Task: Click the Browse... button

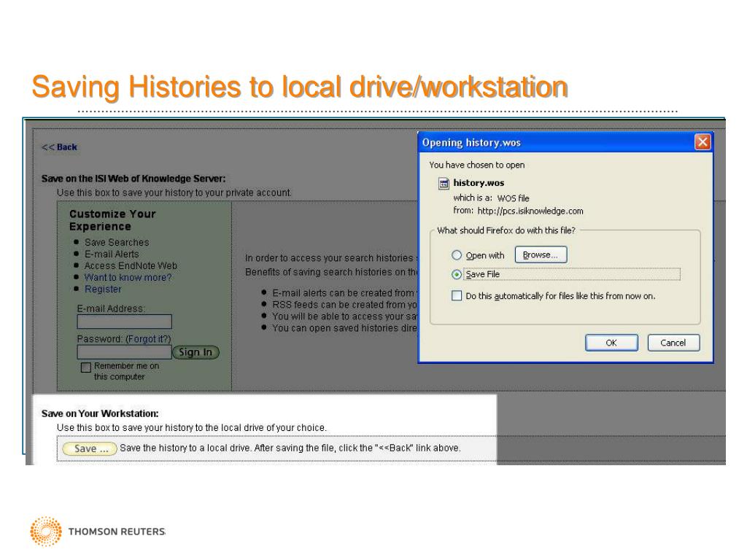Action: pyautogui.click(x=541, y=254)
